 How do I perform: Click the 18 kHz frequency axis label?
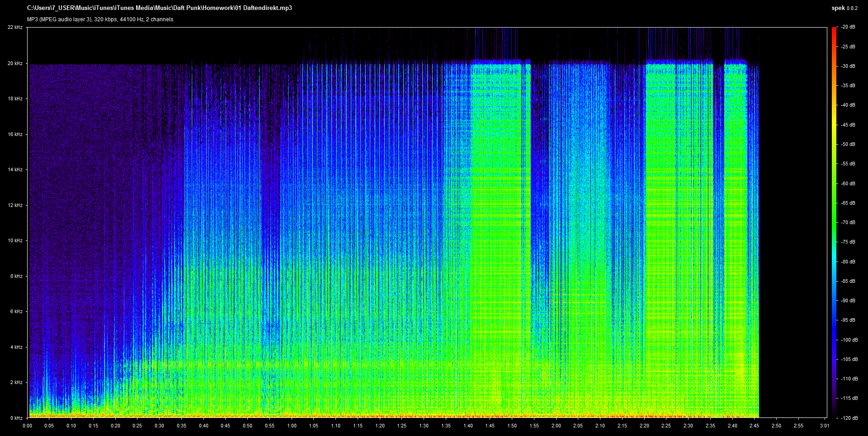point(15,98)
